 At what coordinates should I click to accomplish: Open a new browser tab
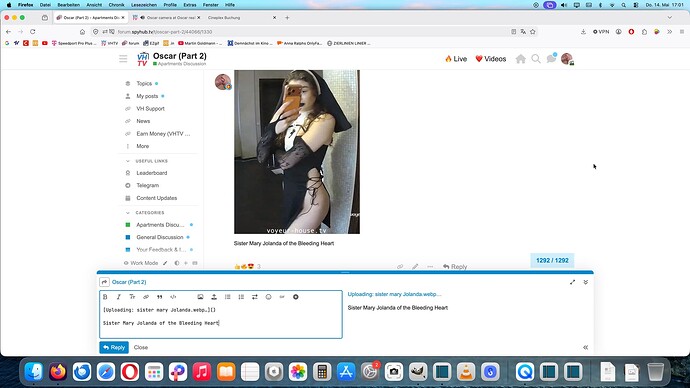click(x=287, y=18)
